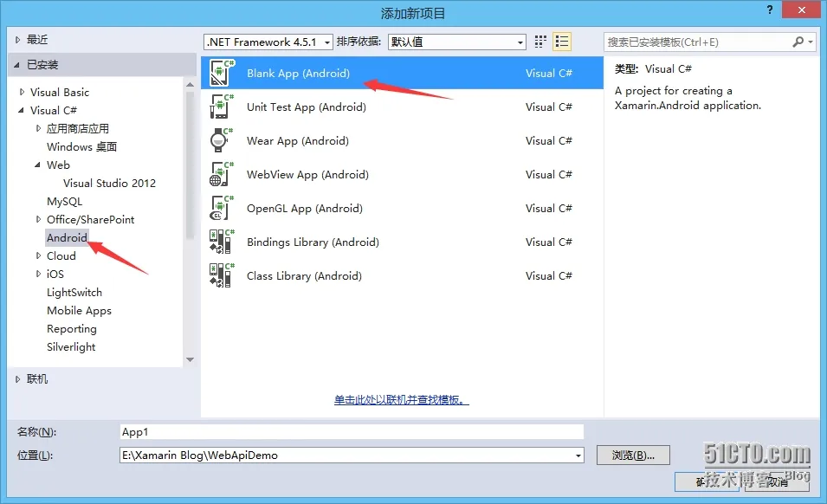
Task: Select Windows 桌面 in the tree
Action: click(81, 146)
